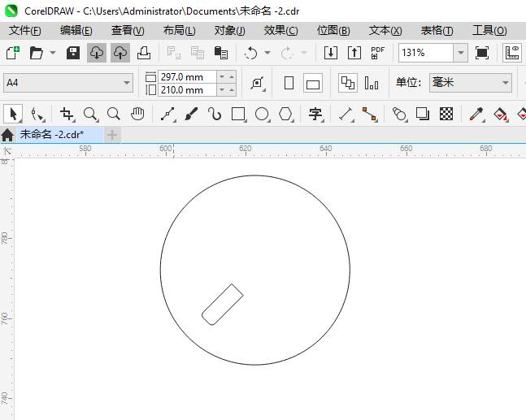The height and width of the screenshot is (420, 526).
Task: Select the Color Eyedropper tool
Action: click(476, 114)
